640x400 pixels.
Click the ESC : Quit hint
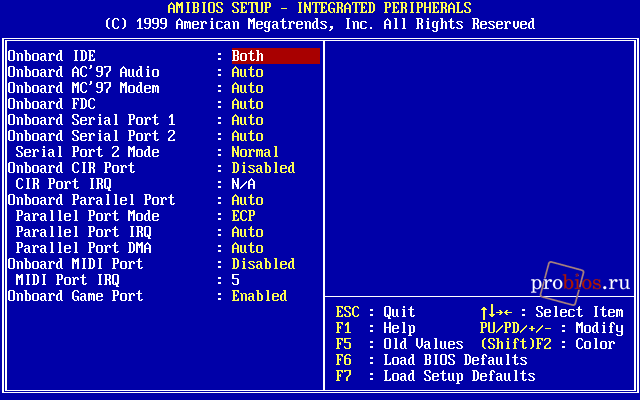point(376,312)
